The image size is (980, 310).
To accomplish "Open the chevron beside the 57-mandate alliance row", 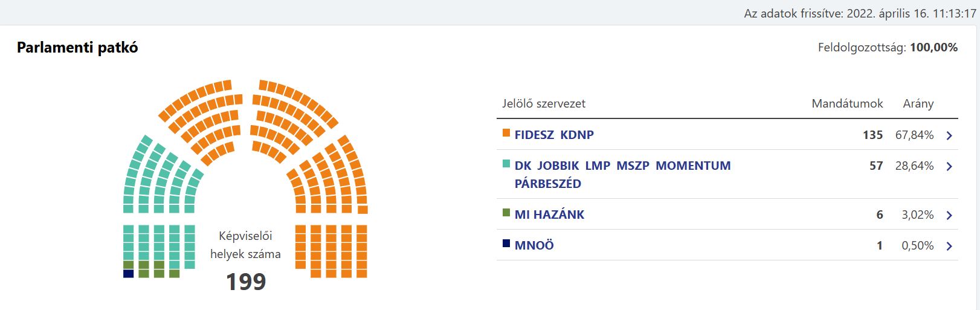I will (949, 166).
